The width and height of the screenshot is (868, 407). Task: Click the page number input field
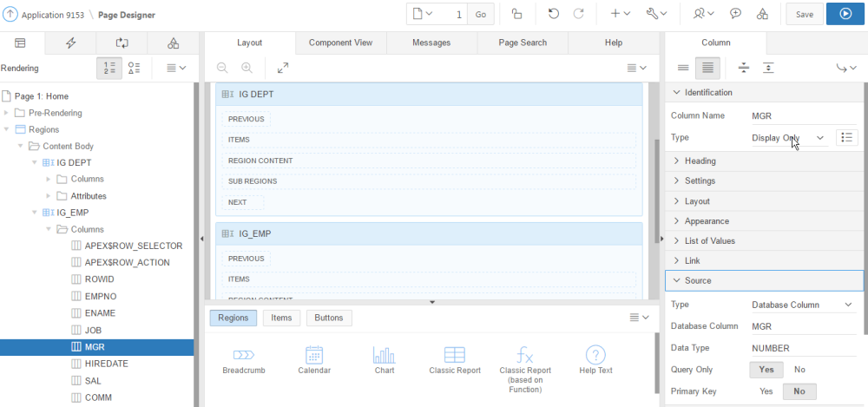point(452,15)
